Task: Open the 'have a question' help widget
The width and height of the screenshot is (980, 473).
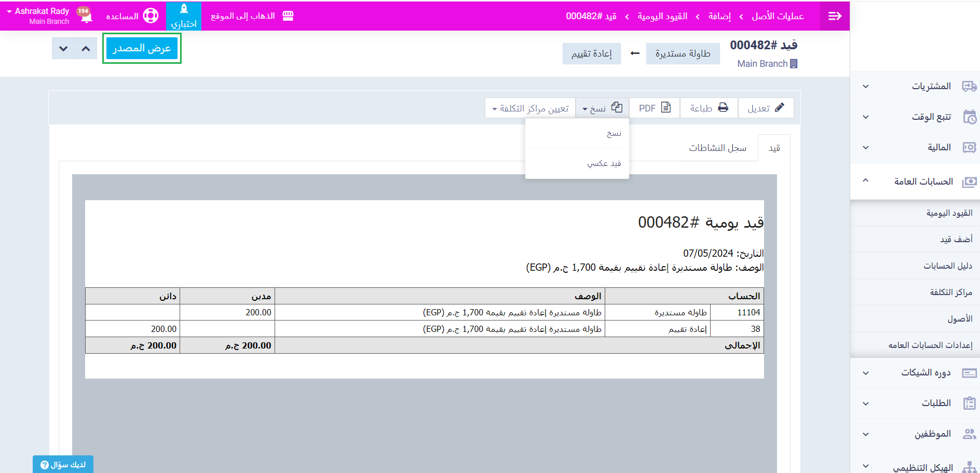Action: [x=63, y=464]
